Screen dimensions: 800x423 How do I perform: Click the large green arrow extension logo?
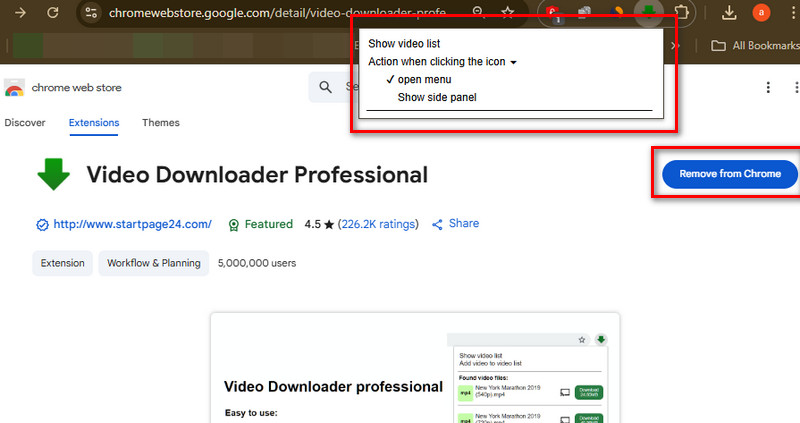click(x=54, y=174)
